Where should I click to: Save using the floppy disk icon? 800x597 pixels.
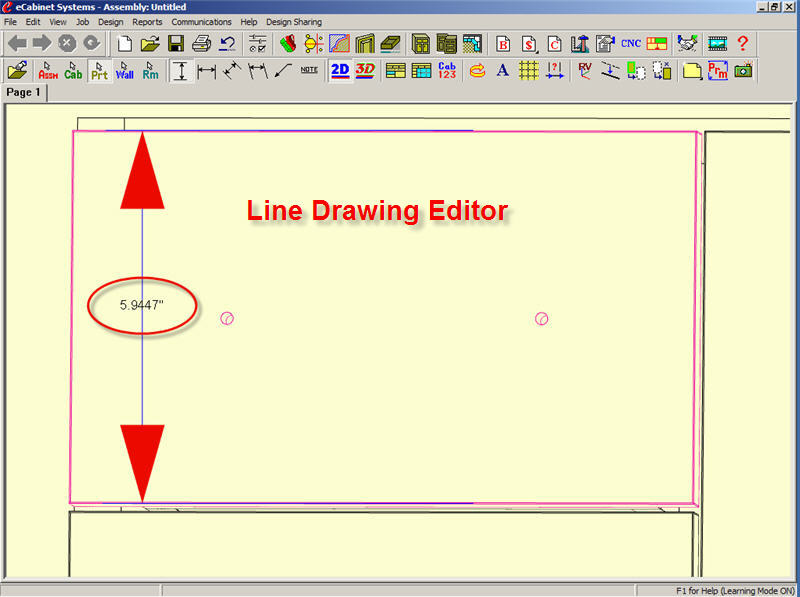(x=176, y=44)
